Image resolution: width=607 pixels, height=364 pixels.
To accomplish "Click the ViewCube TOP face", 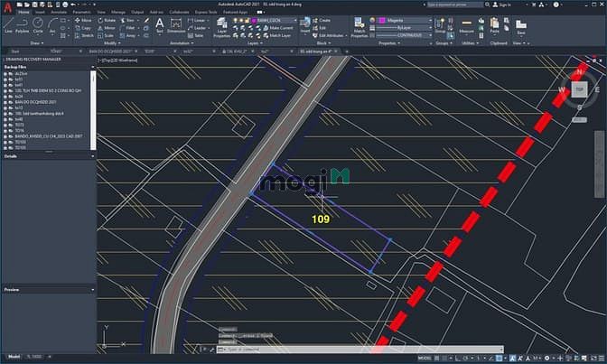I will [579, 89].
